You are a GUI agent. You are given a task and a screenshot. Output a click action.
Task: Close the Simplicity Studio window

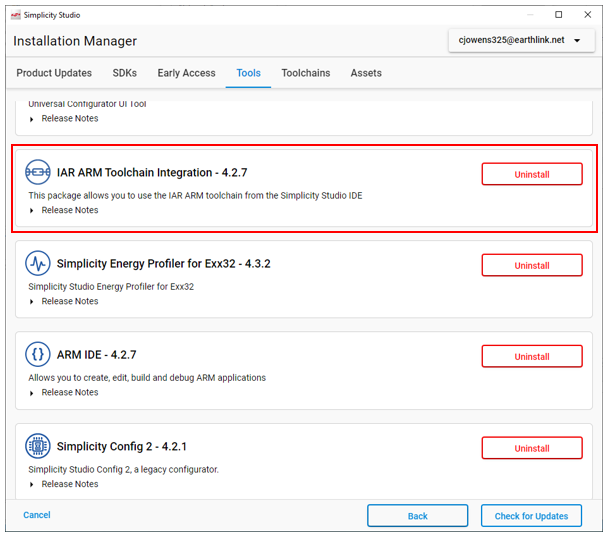point(587,15)
